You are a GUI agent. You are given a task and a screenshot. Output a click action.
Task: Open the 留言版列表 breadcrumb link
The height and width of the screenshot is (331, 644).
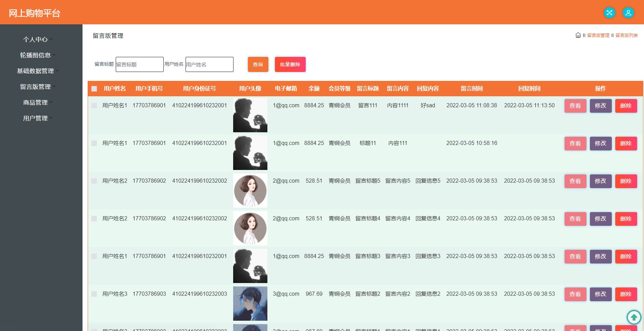(x=627, y=35)
